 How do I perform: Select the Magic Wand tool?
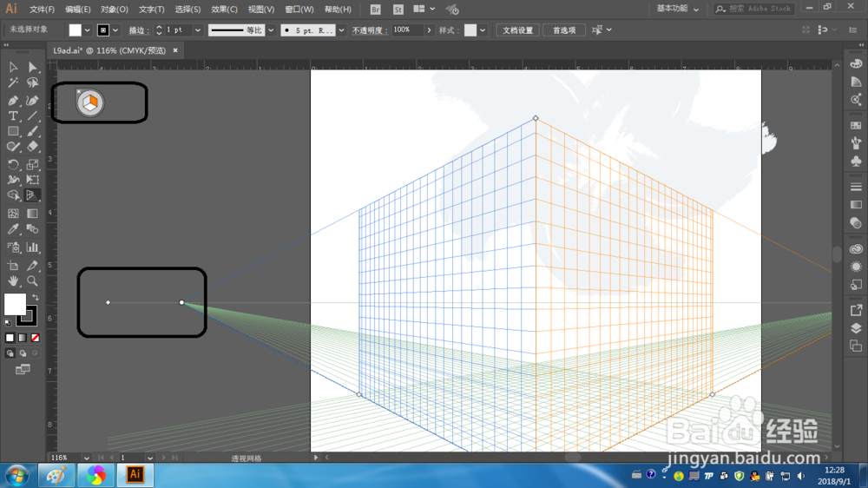(13, 83)
